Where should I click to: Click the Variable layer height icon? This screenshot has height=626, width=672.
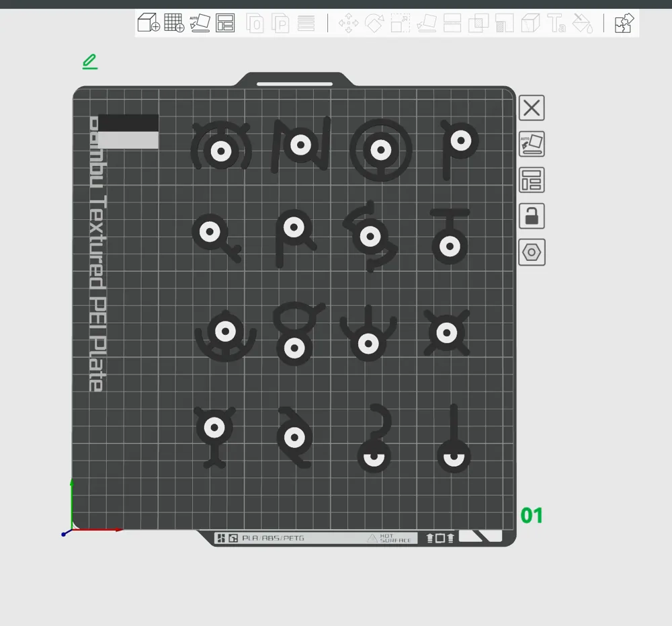coord(306,24)
